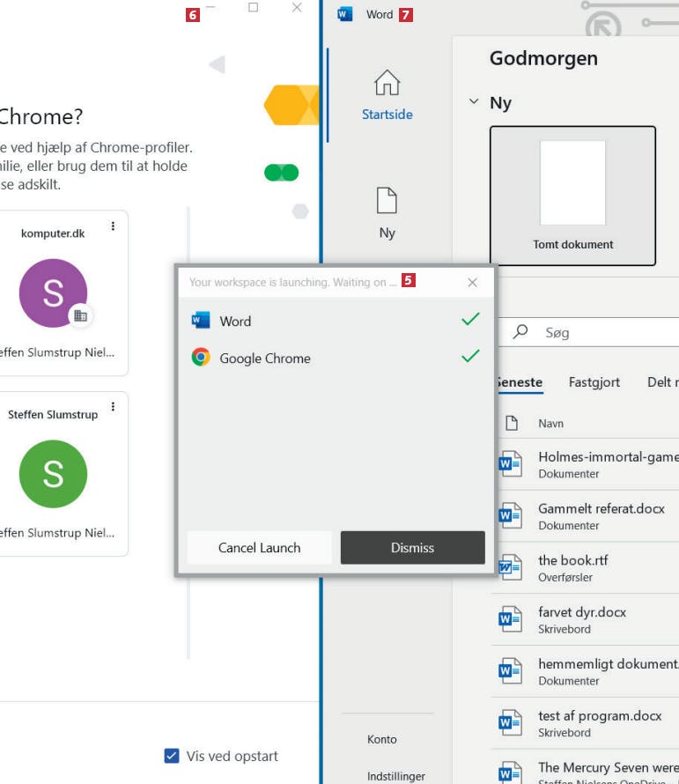The width and height of the screenshot is (679, 784).
Task: Click file icon of farvet dyr.docx
Action: coord(510,618)
